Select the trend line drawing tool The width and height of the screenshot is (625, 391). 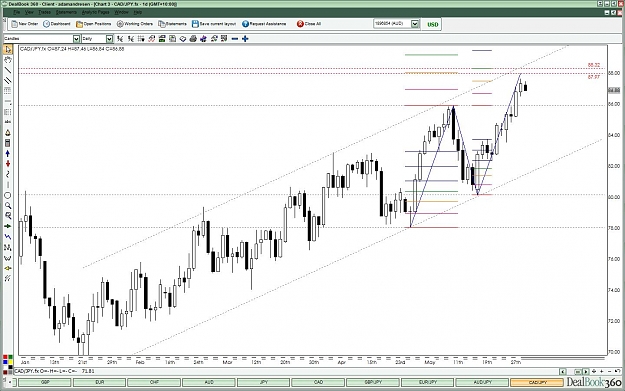pyautogui.click(x=8, y=70)
